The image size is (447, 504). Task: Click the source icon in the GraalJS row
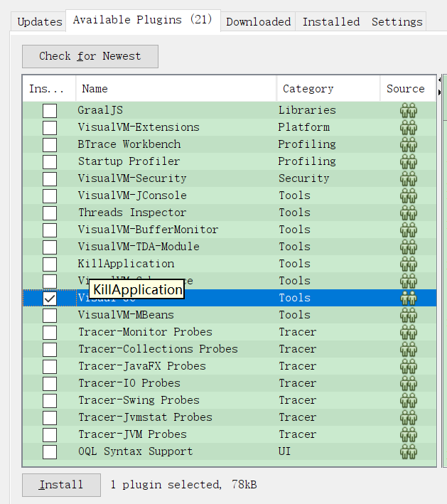(409, 110)
